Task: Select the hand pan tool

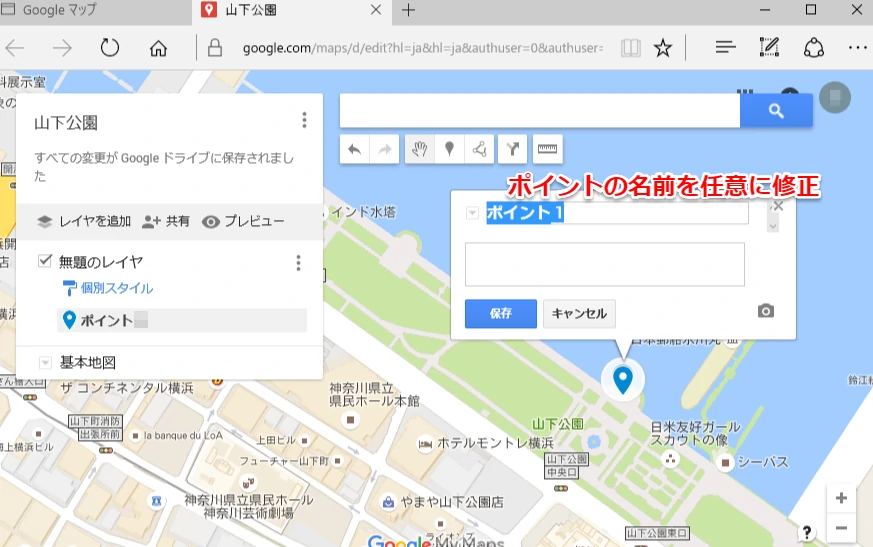Action: pos(419,149)
